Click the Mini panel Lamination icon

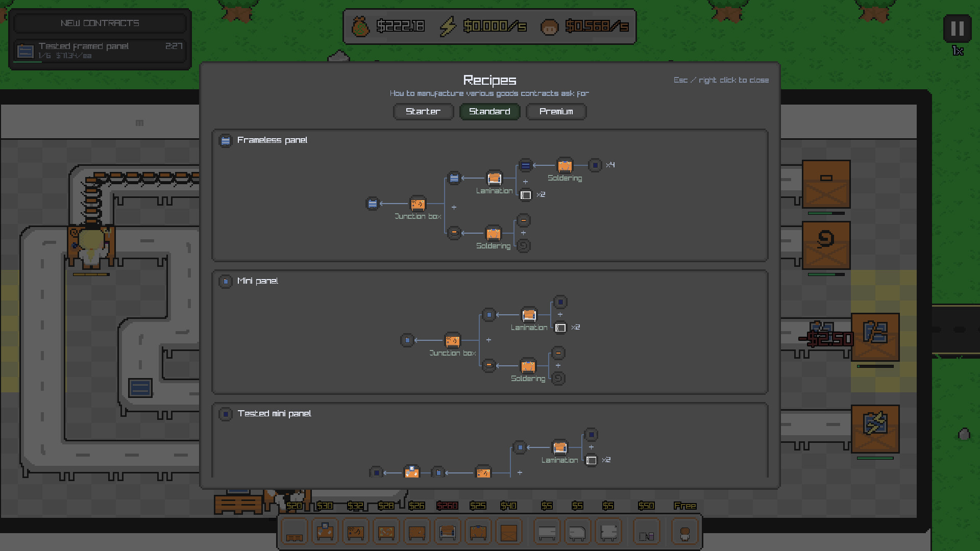click(529, 315)
